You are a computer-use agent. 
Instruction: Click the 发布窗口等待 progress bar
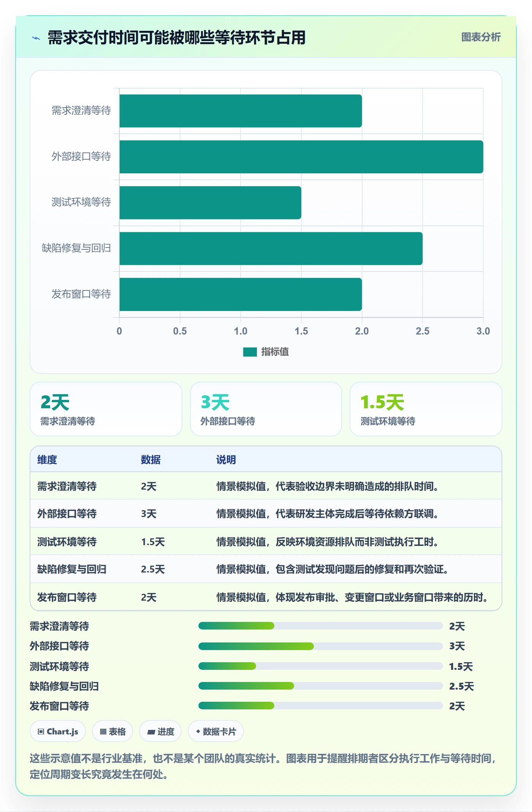pyautogui.click(x=320, y=706)
